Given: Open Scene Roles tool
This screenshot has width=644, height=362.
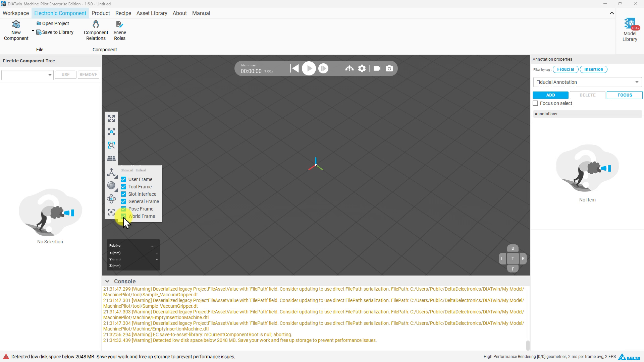Looking at the screenshot, I should coord(120,31).
